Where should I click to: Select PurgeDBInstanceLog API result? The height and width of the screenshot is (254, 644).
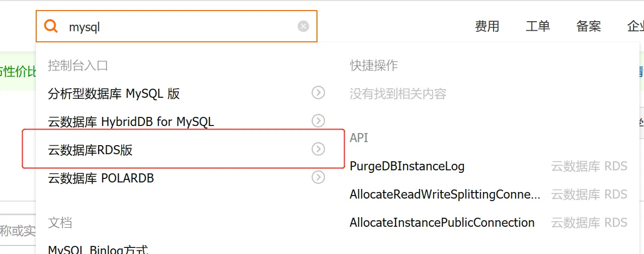click(407, 166)
